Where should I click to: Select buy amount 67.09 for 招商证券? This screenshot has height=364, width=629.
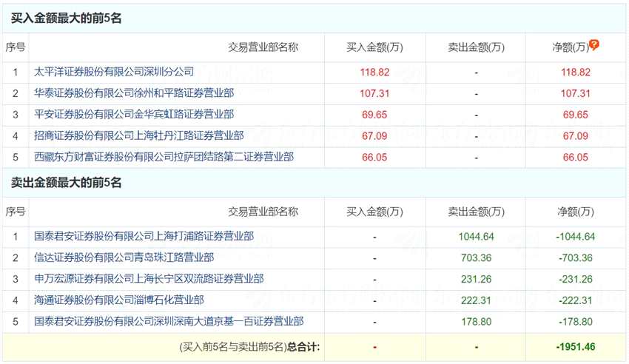pyautogui.click(x=374, y=136)
